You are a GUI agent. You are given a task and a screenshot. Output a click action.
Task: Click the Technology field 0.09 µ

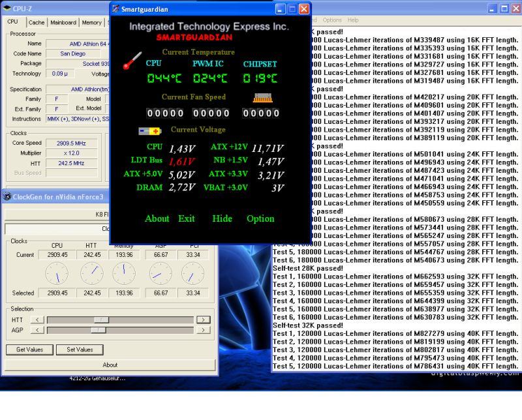point(60,74)
